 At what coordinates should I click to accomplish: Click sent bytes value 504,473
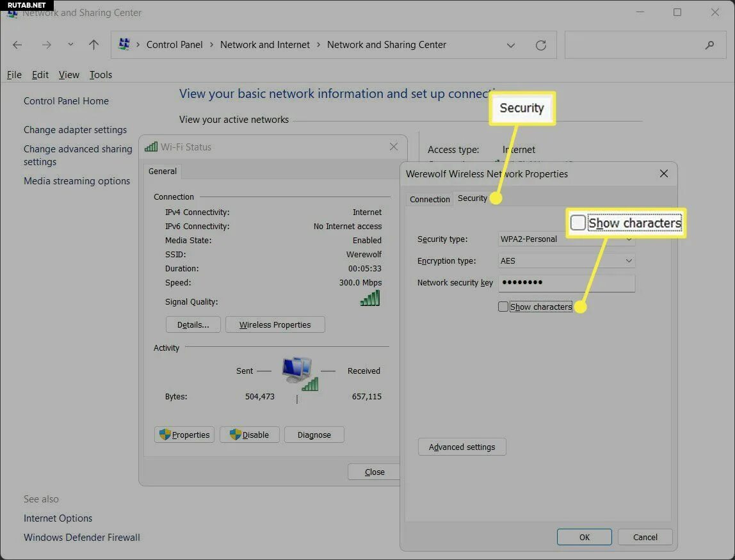coord(260,396)
